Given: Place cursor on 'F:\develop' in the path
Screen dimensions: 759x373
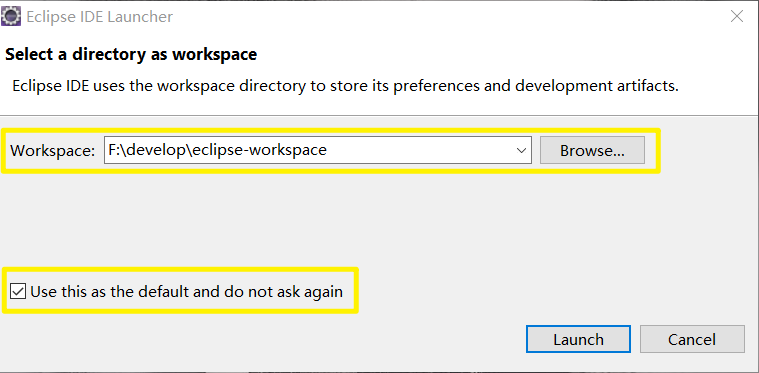Looking at the screenshot, I should click(x=148, y=150).
